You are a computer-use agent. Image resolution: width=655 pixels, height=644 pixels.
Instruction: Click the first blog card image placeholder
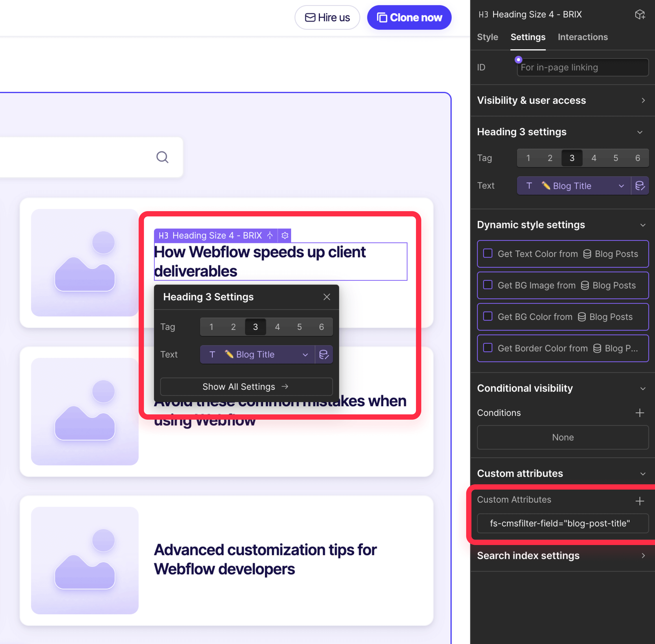[85, 263]
